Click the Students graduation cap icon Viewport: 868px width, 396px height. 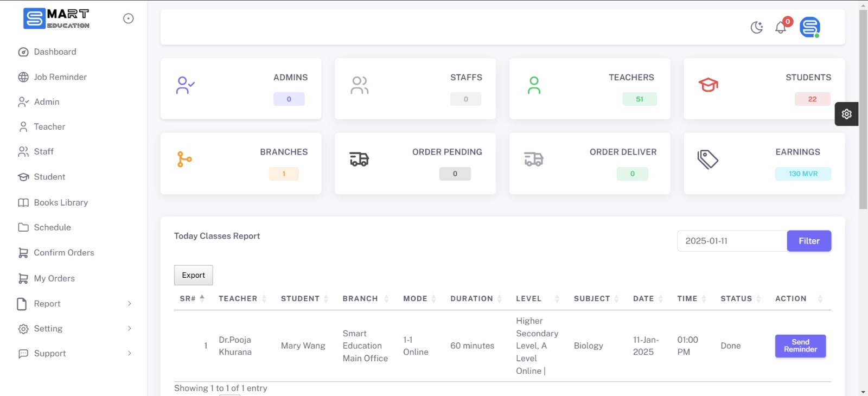click(x=708, y=85)
